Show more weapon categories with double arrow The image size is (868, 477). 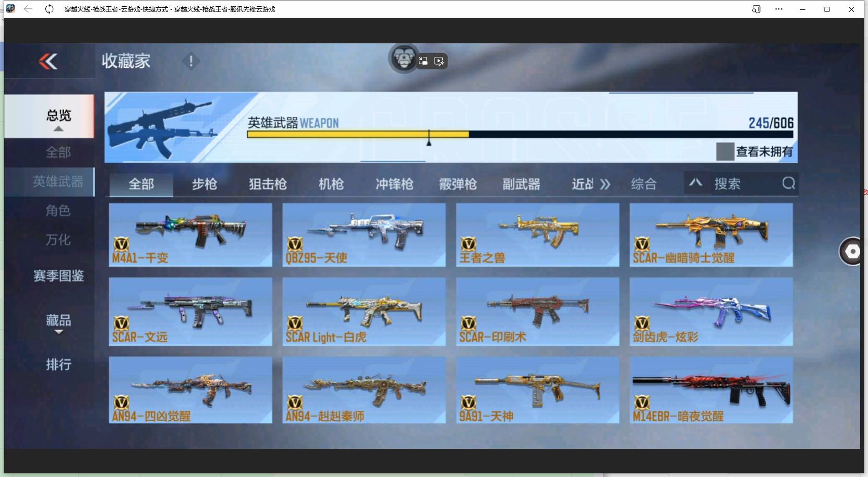tap(605, 184)
